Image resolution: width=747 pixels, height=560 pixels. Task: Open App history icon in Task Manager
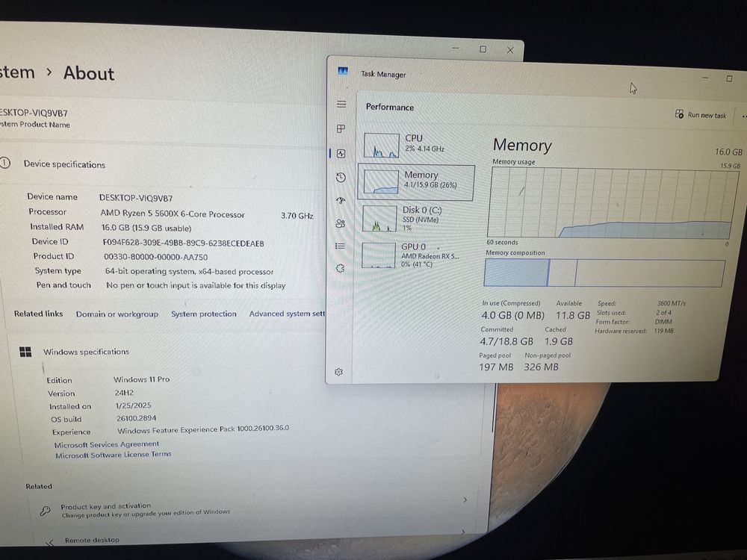point(341,178)
